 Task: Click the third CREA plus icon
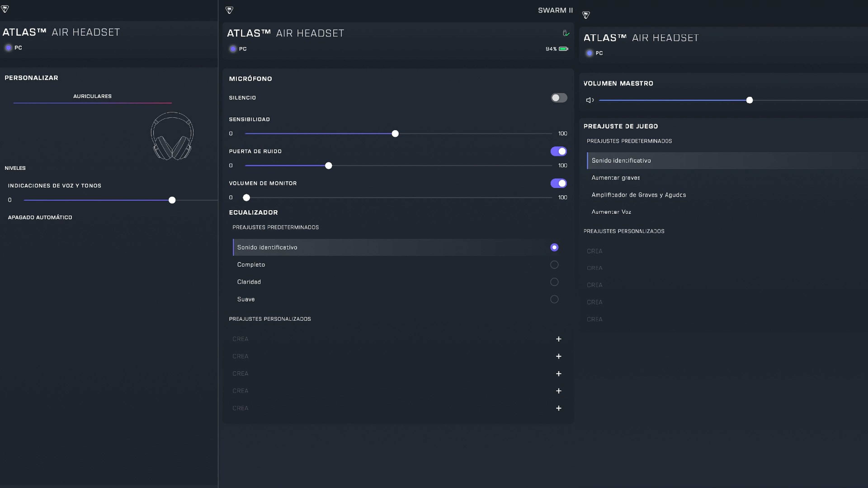pyautogui.click(x=558, y=373)
